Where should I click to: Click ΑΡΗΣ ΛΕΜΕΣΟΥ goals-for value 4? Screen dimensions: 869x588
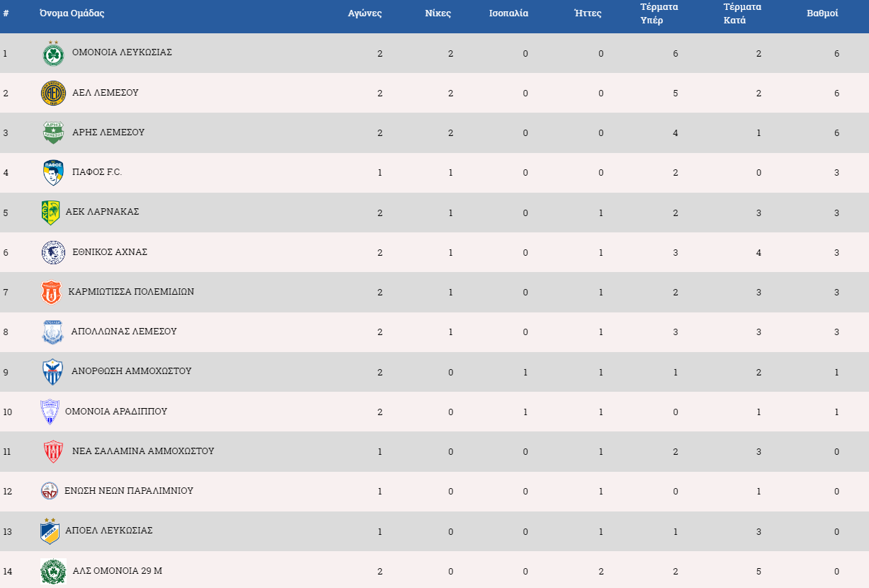(676, 133)
